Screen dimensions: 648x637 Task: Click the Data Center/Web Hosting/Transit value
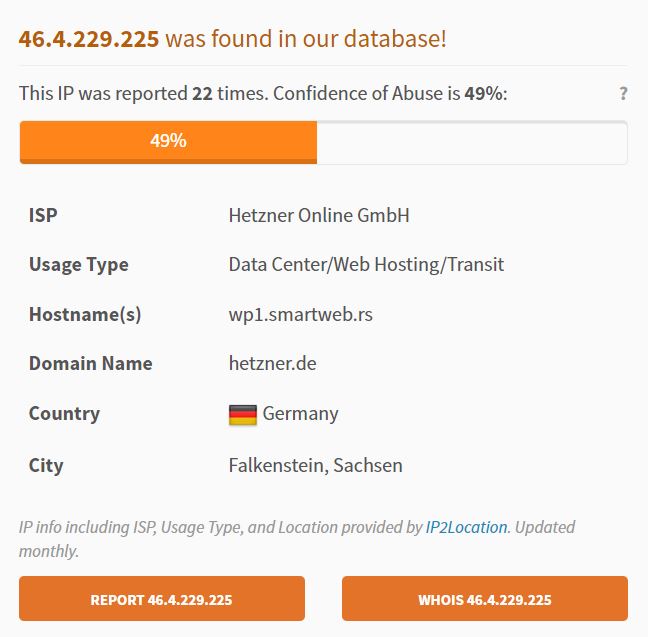tap(366, 265)
